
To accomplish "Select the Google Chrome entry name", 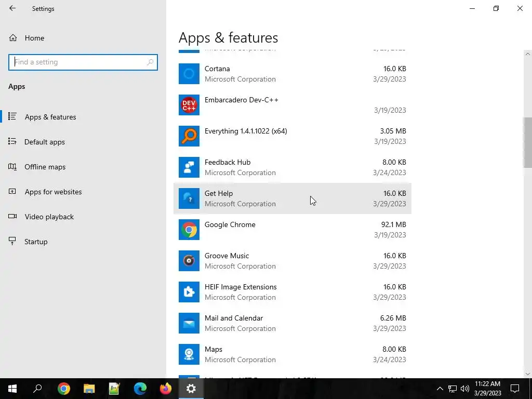I will 230,224.
